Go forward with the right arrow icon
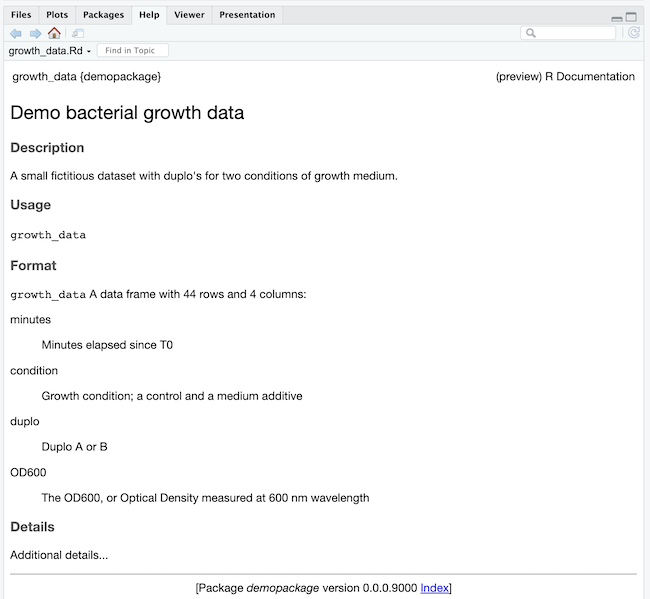650x599 pixels. tap(35, 33)
